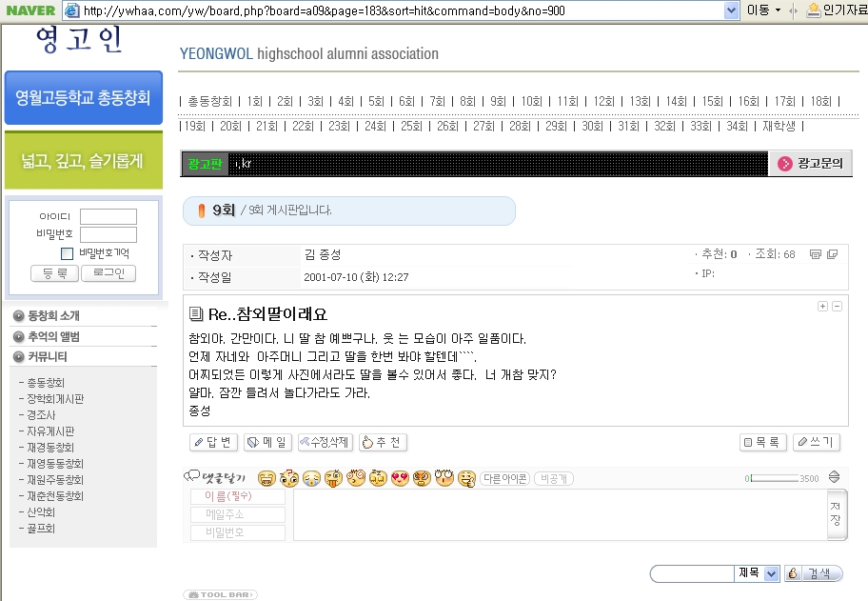The width and height of the screenshot is (868, 601).
Task: Click the 목록 list button
Action: point(763,442)
